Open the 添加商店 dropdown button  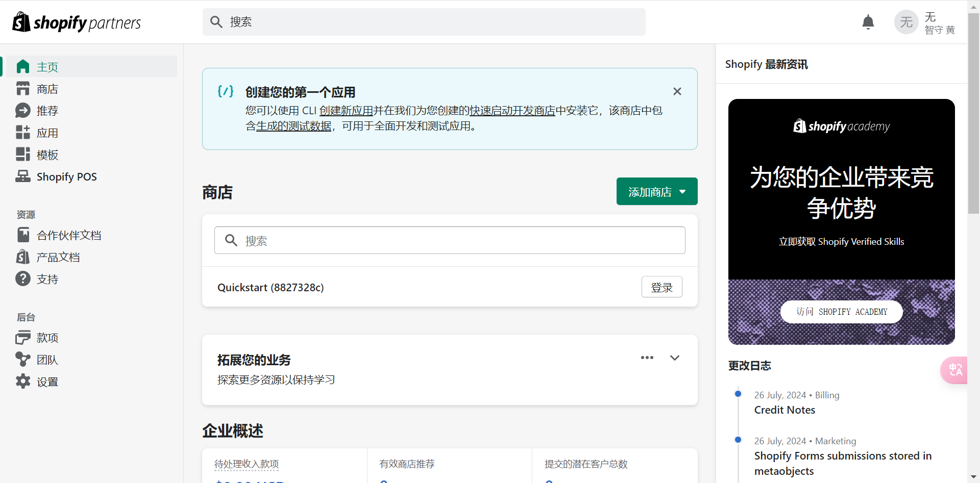coord(657,191)
